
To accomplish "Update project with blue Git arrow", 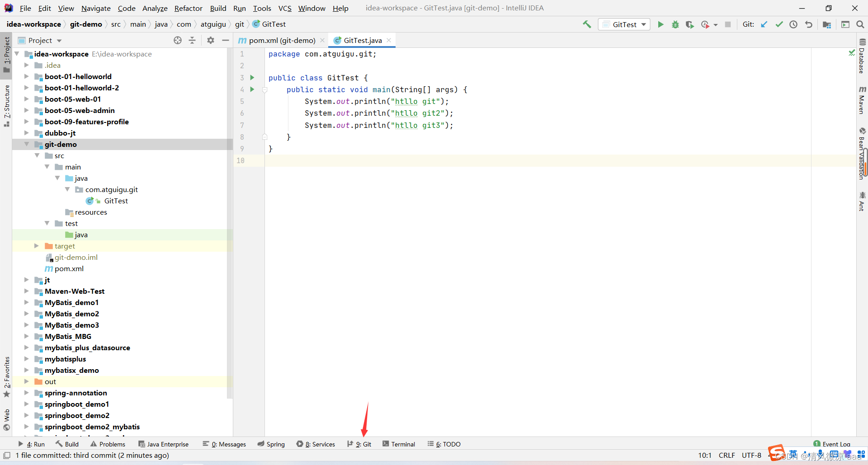I will tap(764, 24).
